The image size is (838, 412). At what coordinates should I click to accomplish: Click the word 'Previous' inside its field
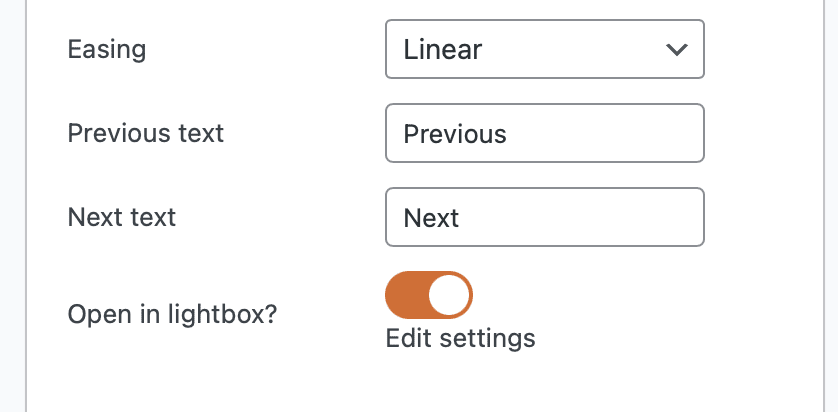point(455,133)
